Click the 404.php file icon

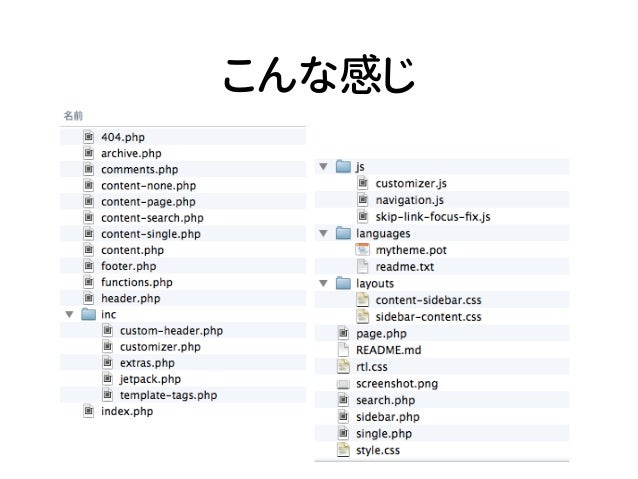pyautogui.click(x=88, y=137)
